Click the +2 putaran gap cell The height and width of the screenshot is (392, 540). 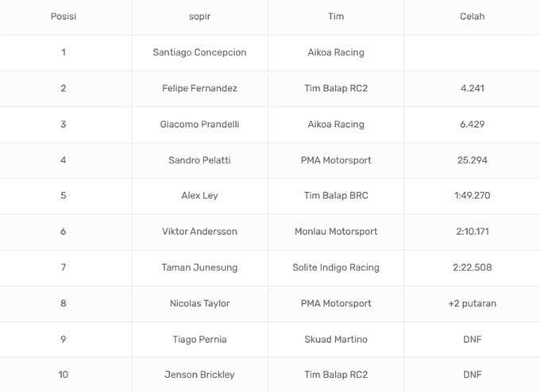472,303
